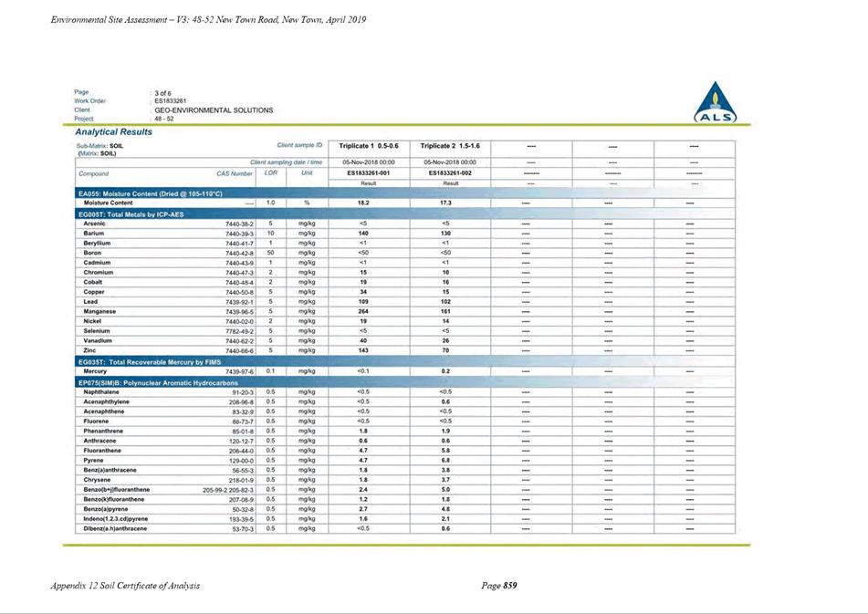Click sample ID ES1833261-002
868x614 pixels.
pyautogui.click(x=450, y=173)
